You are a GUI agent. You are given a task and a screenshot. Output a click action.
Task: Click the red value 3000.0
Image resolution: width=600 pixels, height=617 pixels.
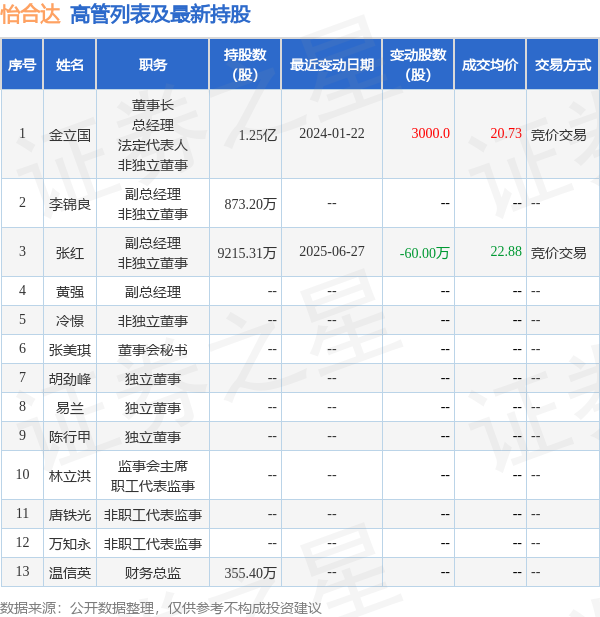pyautogui.click(x=430, y=133)
